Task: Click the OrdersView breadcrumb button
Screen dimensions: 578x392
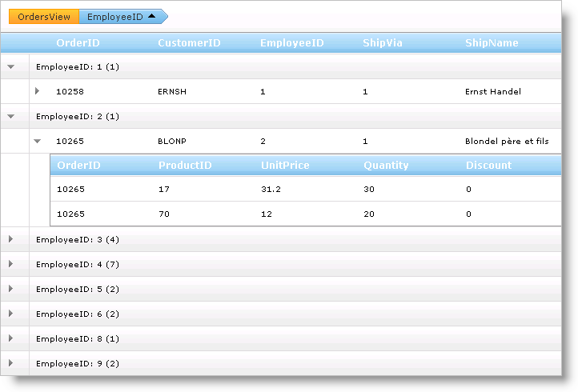Action: [x=43, y=17]
